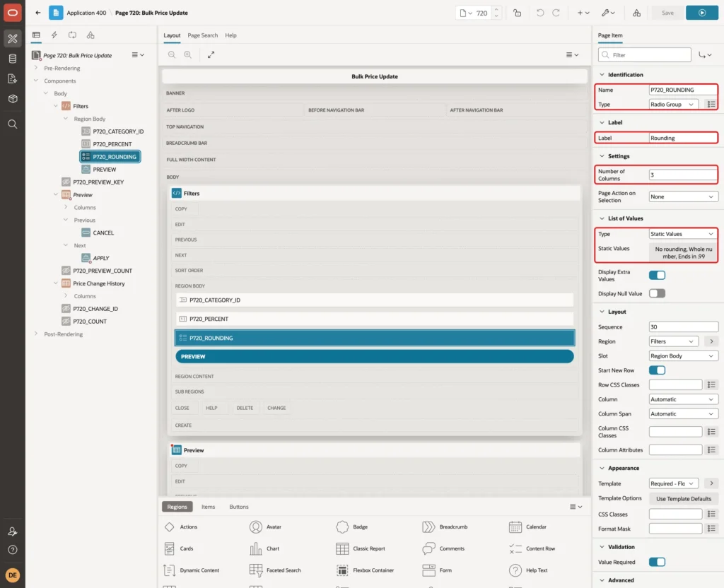Open Page Action on Selection dropdown

[x=684, y=196]
